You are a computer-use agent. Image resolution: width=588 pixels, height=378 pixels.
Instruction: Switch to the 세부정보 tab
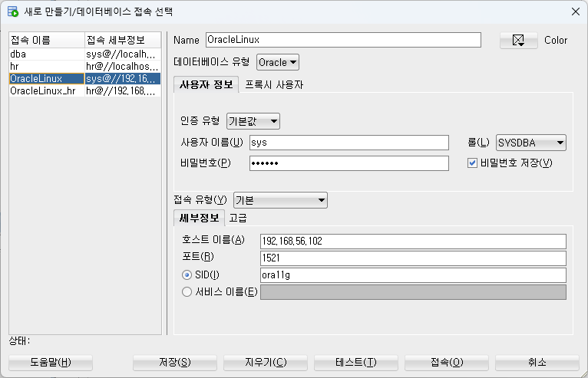(199, 218)
